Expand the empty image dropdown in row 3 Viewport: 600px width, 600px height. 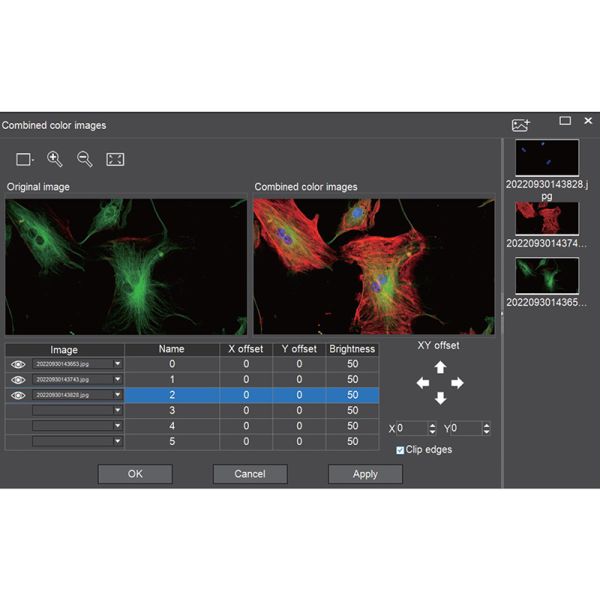[x=117, y=410]
